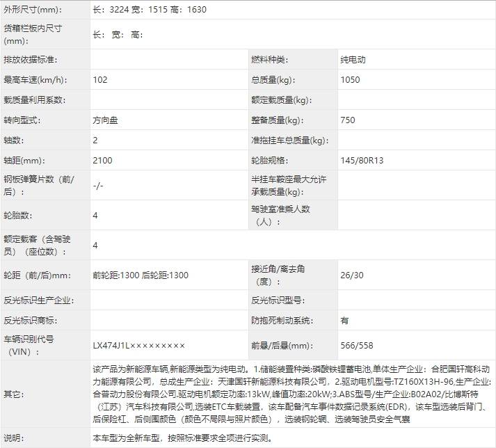Select the dimensions value 长：3224 宽：1515 高：1630
This screenshot has height=448, width=496.
pyautogui.click(x=150, y=10)
